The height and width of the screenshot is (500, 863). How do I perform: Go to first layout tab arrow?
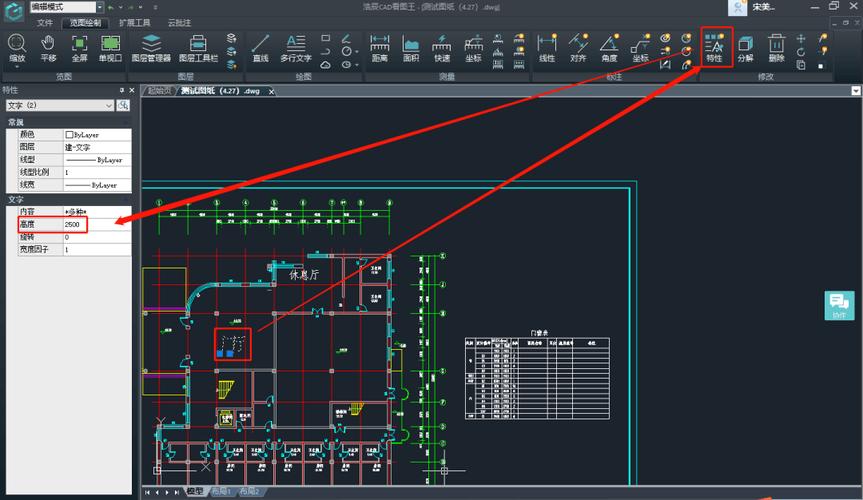pyautogui.click(x=148, y=492)
